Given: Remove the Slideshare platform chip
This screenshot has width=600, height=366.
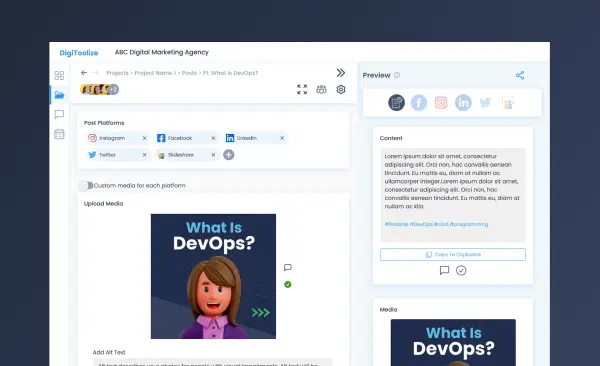Looking at the screenshot, I should [x=214, y=155].
